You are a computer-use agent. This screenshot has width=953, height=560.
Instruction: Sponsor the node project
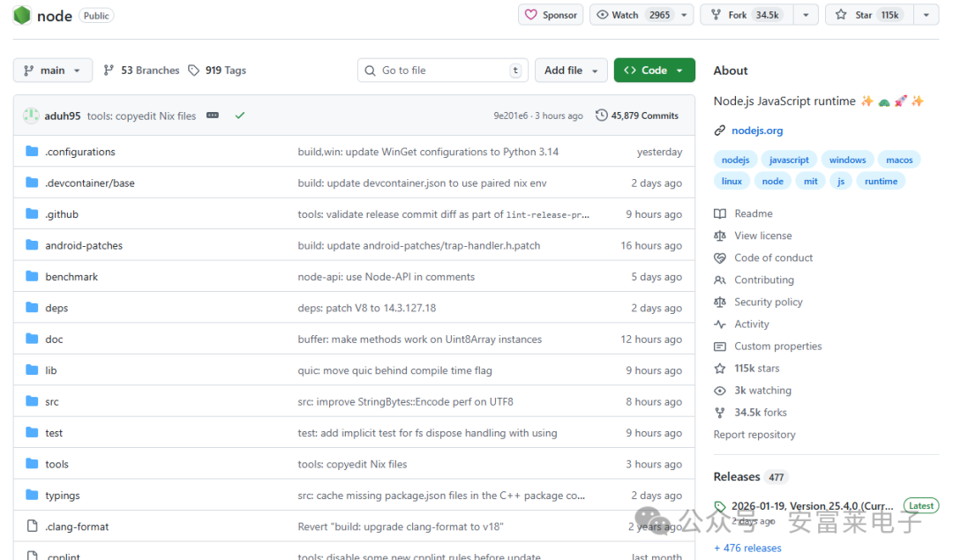[550, 14]
